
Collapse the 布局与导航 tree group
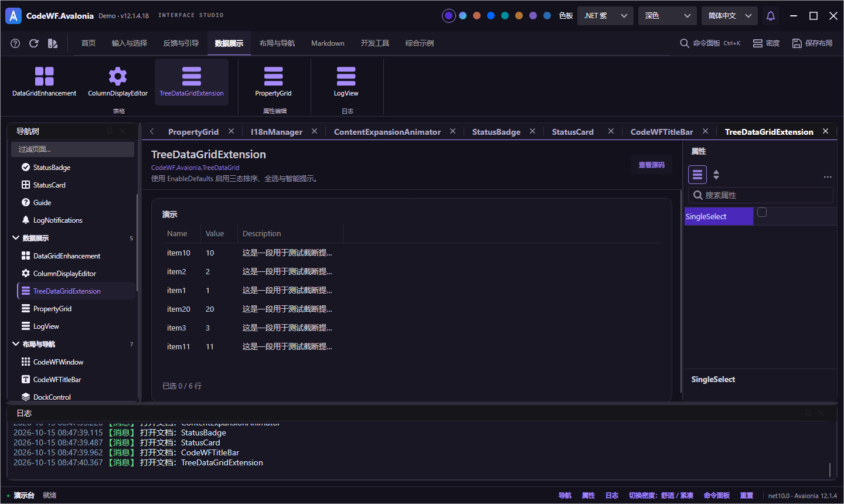(x=16, y=344)
